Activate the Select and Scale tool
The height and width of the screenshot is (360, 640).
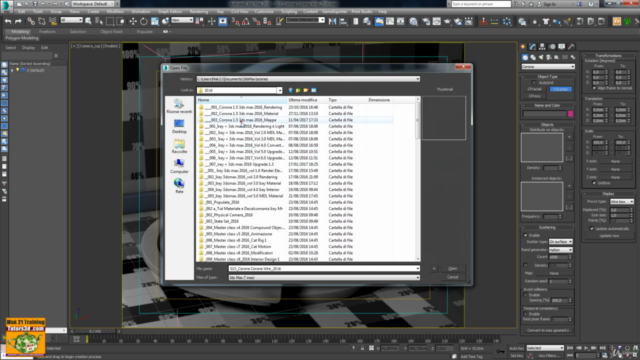155,21
